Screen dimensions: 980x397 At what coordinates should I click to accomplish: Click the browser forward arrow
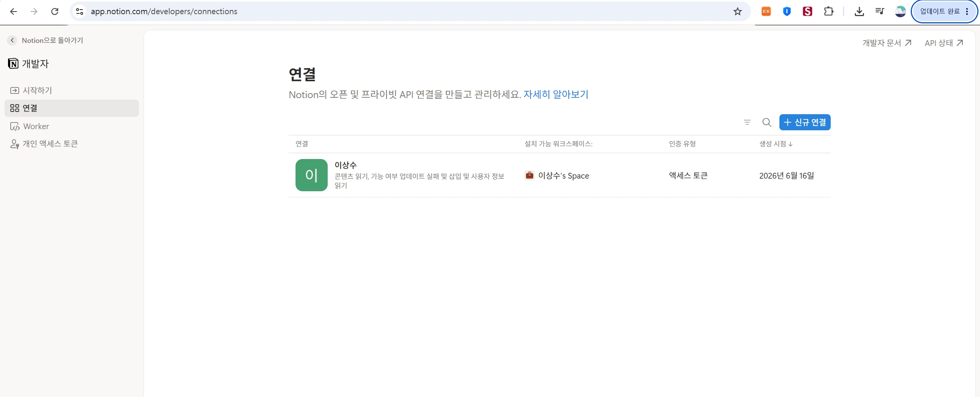(34, 11)
